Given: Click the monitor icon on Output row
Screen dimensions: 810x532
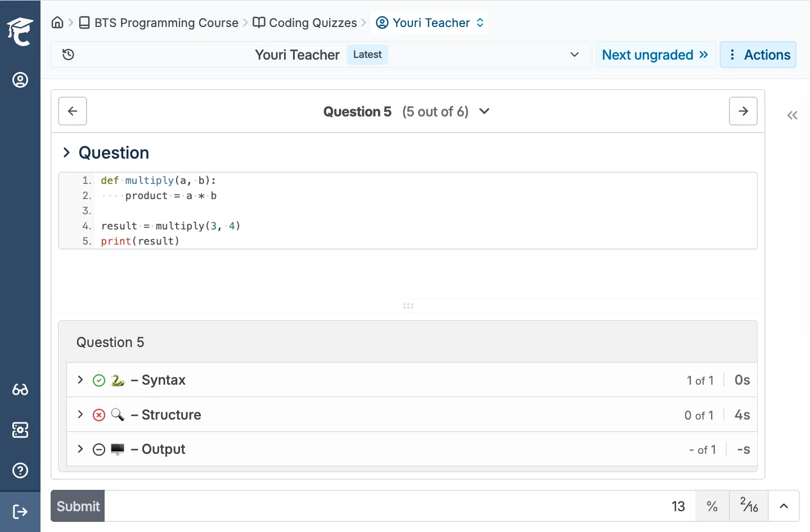Looking at the screenshot, I should [118, 449].
